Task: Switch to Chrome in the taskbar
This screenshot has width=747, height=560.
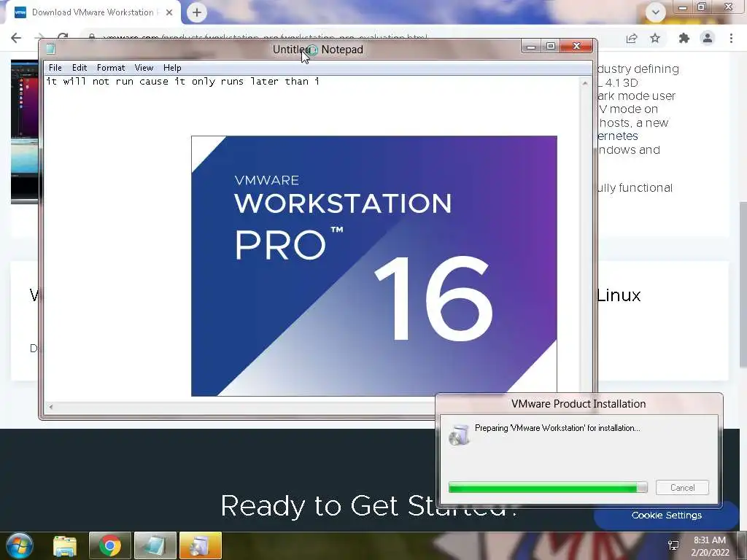Action: point(110,545)
